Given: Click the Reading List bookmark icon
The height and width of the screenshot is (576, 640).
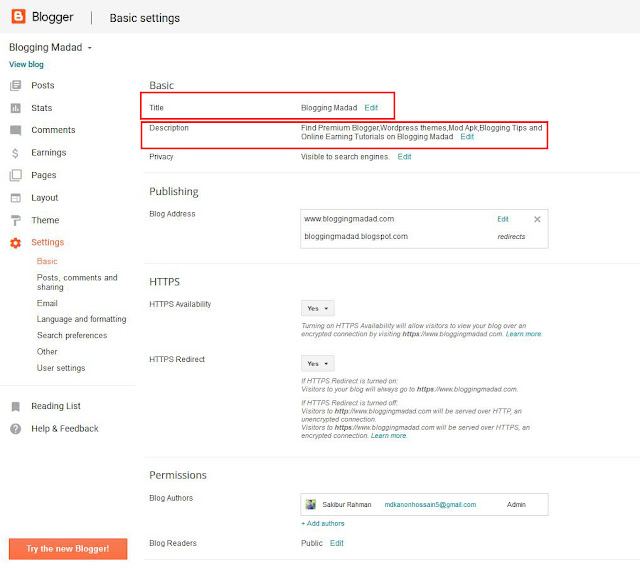Looking at the screenshot, I should point(16,407).
